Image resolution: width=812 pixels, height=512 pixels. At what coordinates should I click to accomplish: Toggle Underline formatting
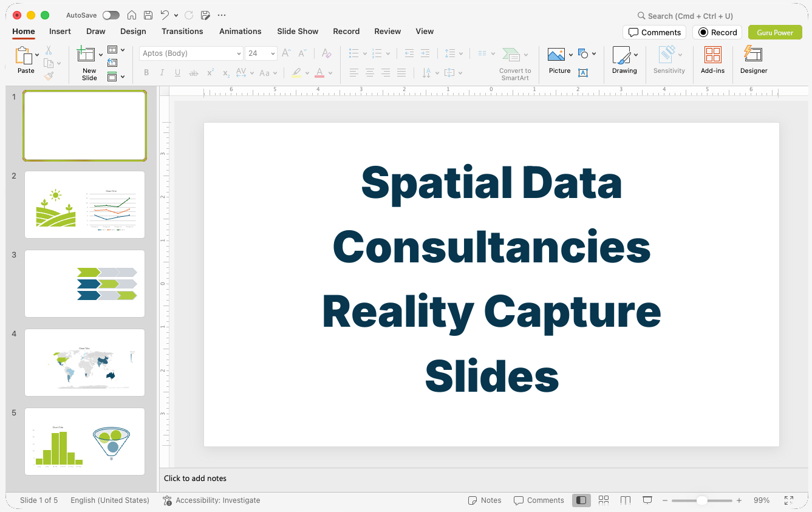point(177,73)
